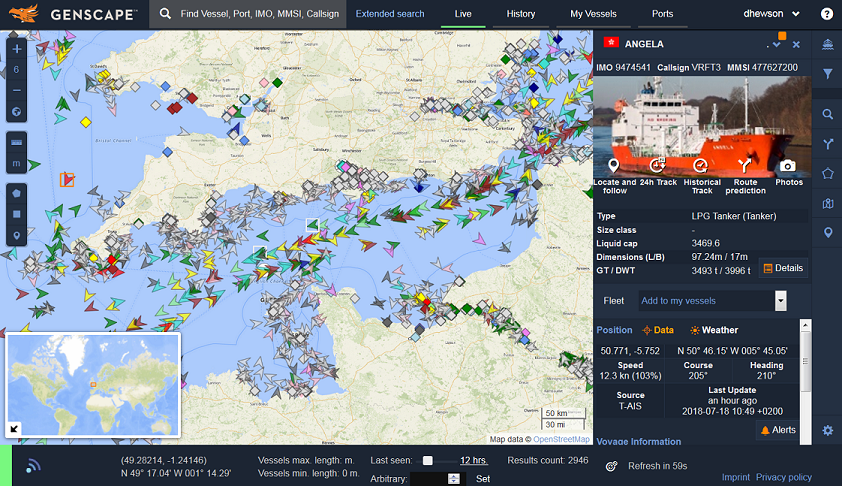Switch to the History tab

pyautogui.click(x=521, y=14)
